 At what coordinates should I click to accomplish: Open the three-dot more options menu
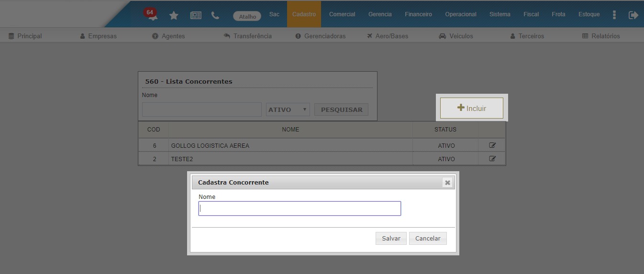pos(614,15)
